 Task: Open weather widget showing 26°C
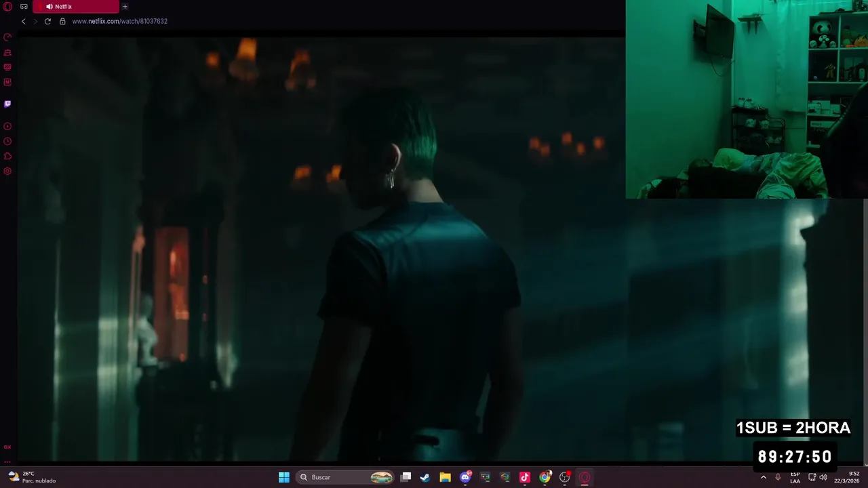(x=32, y=477)
